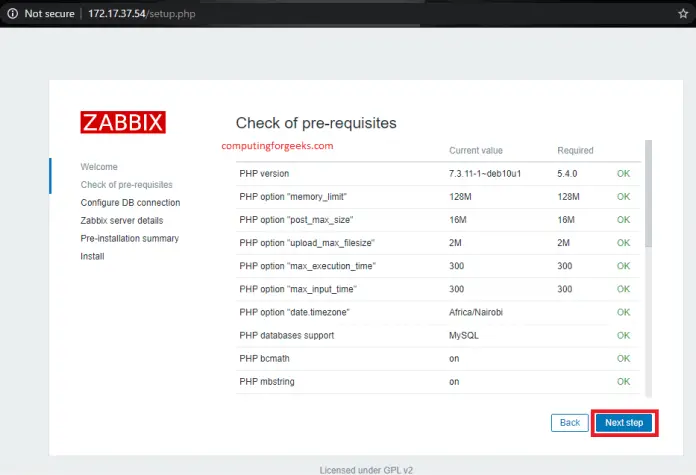
Task: Go to Zabbix server details step
Action: (x=121, y=221)
